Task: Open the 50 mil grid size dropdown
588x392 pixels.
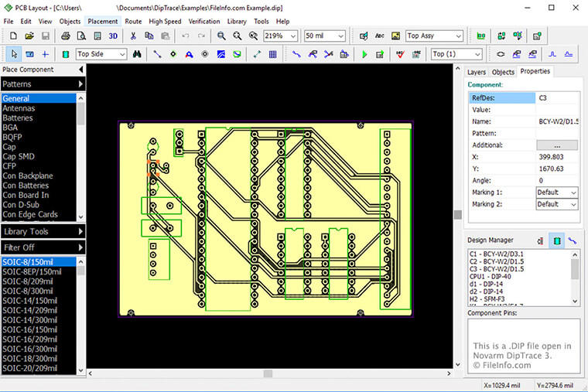Action: point(326,36)
